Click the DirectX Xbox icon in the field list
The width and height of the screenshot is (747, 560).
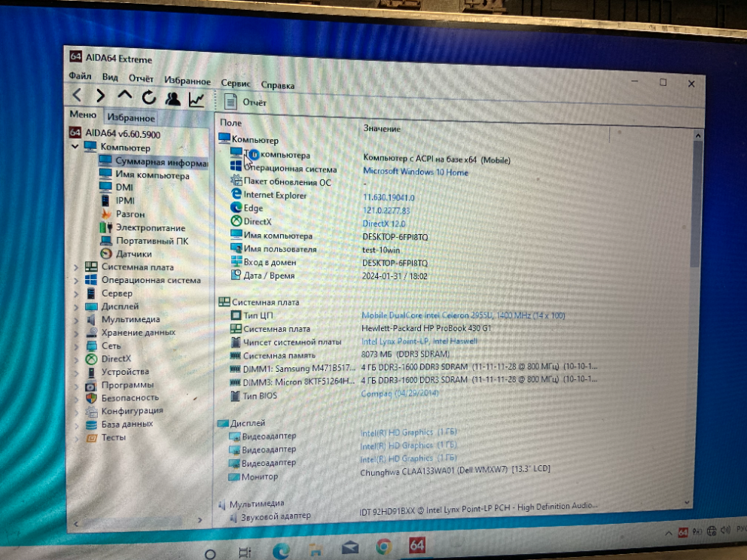pos(236,221)
